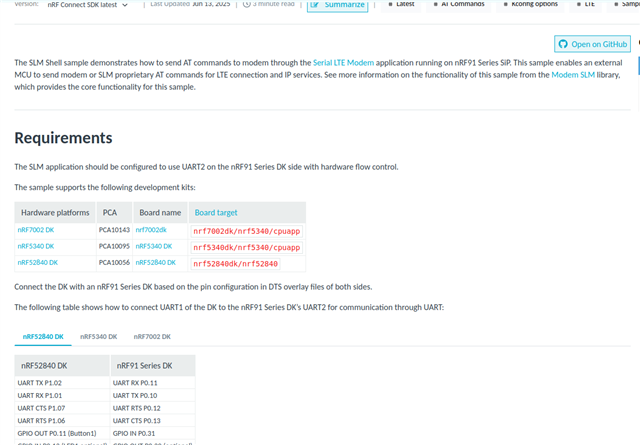This screenshot has width=640, height=445.
Task: Click the UART RX P0.11 cell
Action: pyautogui.click(x=153, y=383)
